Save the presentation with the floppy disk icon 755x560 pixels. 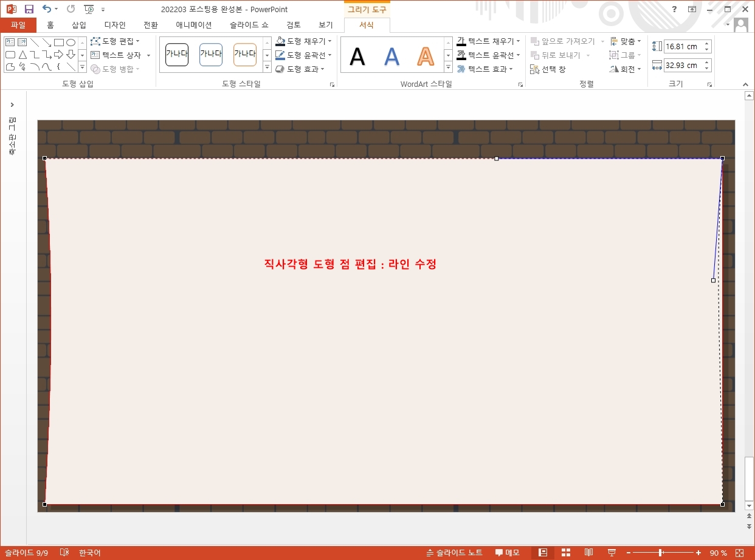point(29,9)
